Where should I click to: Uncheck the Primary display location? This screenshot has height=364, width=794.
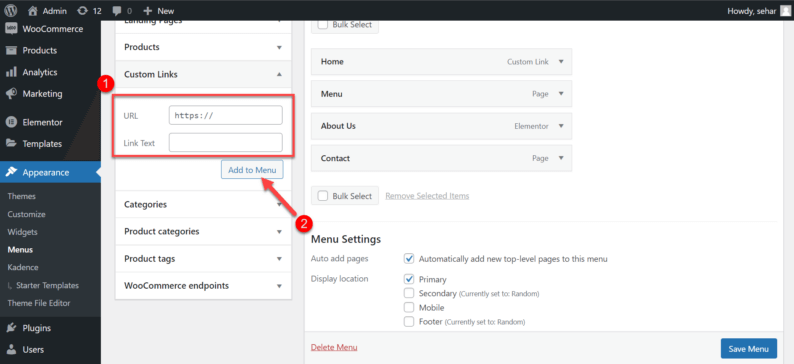[409, 279]
